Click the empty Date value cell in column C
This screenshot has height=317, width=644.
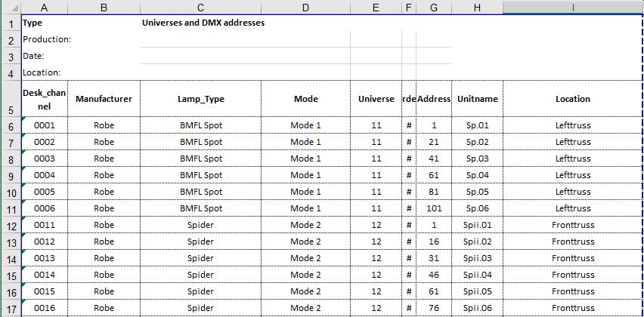click(200, 56)
